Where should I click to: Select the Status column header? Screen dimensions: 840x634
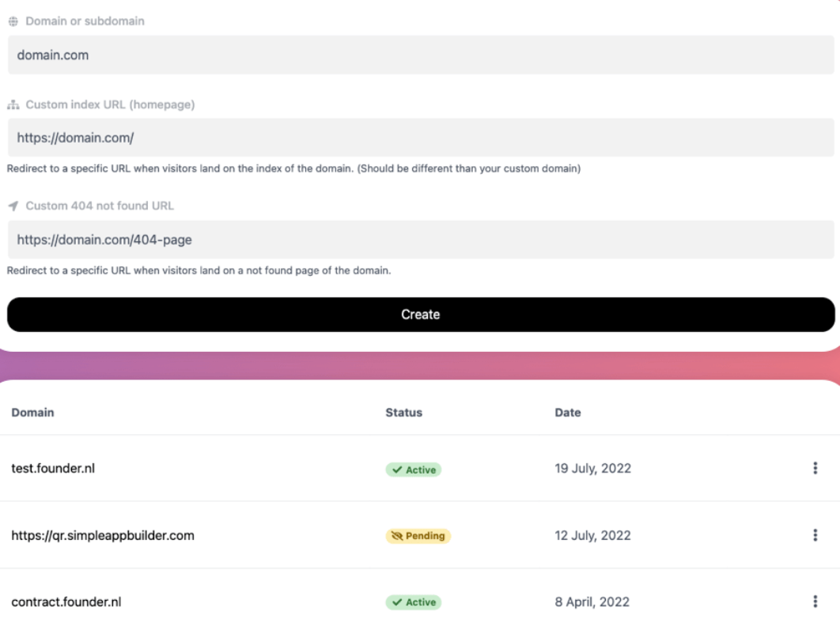pos(404,412)
